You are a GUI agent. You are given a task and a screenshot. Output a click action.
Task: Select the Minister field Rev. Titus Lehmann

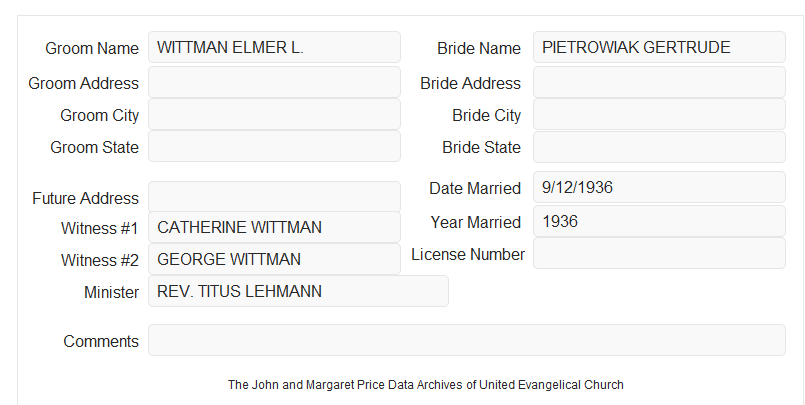pyautogui.click(x=298, y=291)
